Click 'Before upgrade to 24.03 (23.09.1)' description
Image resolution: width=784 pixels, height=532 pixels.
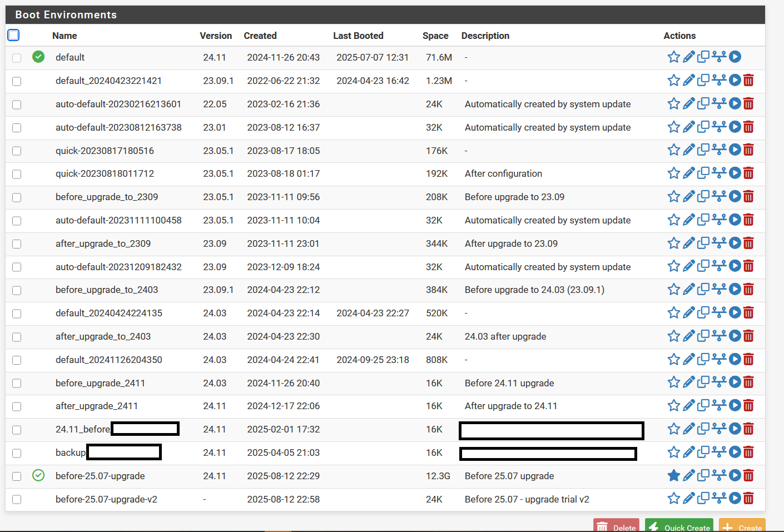click(534, 290)
